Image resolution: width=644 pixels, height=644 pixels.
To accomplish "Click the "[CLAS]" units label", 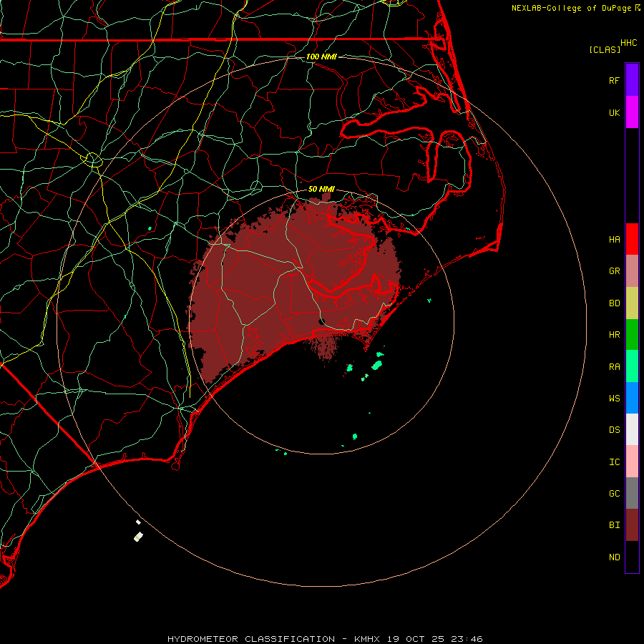I will [x=605, y=49].
